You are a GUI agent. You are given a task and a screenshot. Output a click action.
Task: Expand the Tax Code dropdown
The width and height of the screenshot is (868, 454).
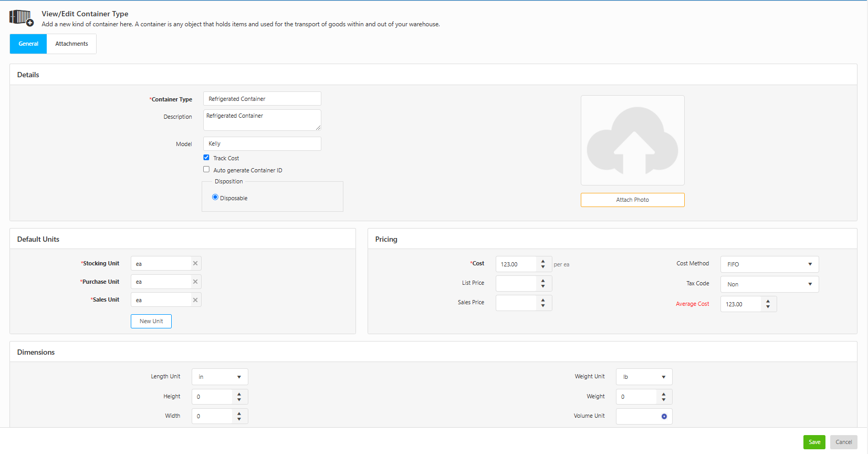tap(769, 284)
